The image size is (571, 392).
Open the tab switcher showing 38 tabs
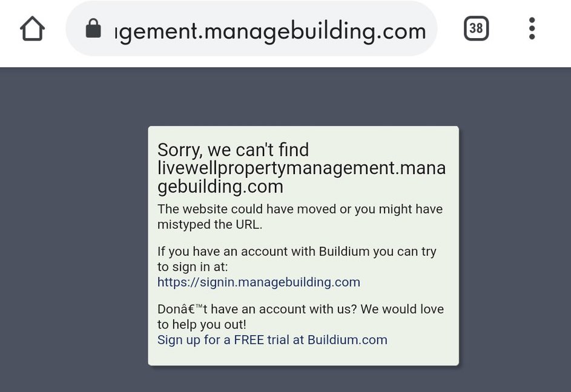tap(476, 28)
